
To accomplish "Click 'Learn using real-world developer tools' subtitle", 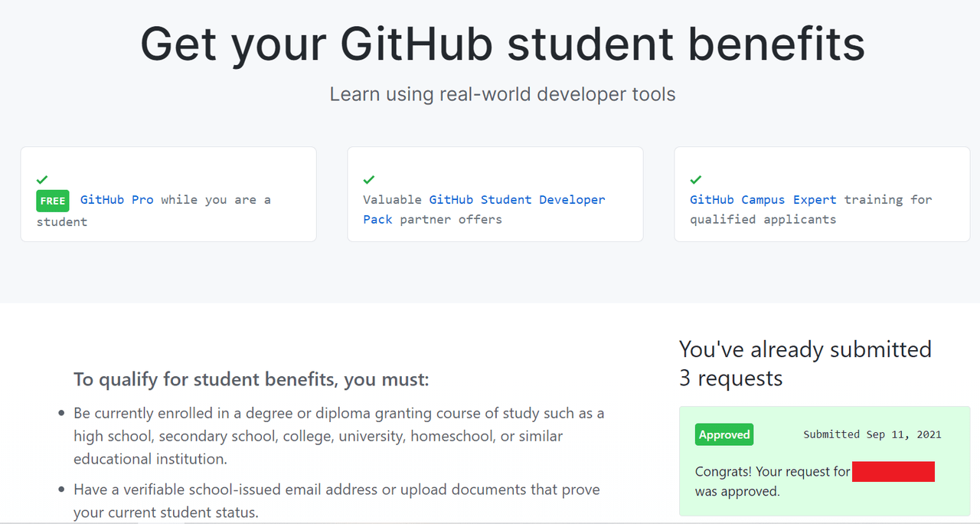I will (503, 94).
